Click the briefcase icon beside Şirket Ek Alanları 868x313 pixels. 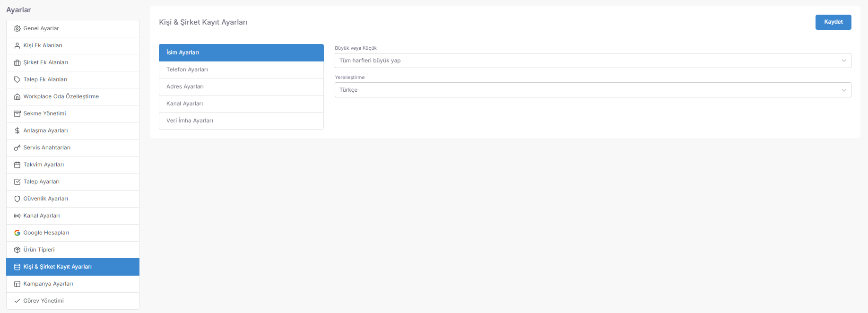[17, 62]
